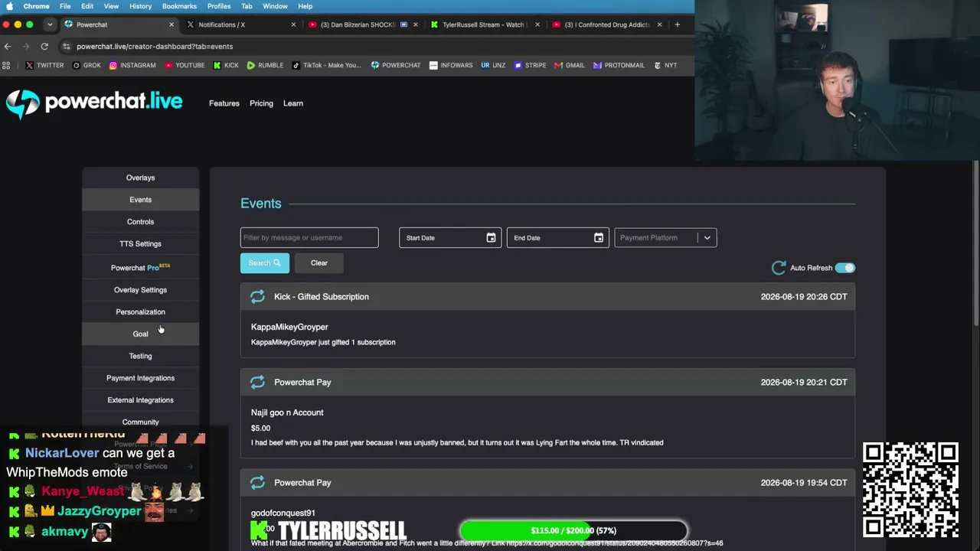The image size is (980, 551).
Task: Click the Start Date field
Action: (x=450, y=238)
